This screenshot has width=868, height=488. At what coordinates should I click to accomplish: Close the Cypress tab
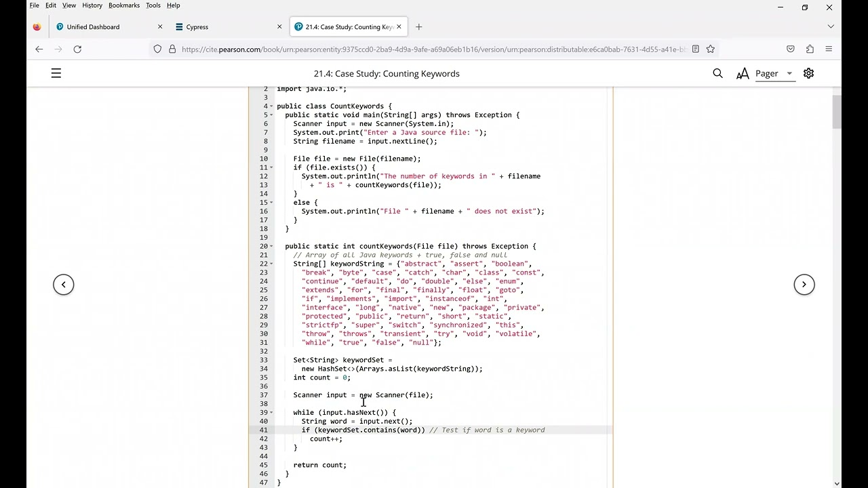[279, 27]
